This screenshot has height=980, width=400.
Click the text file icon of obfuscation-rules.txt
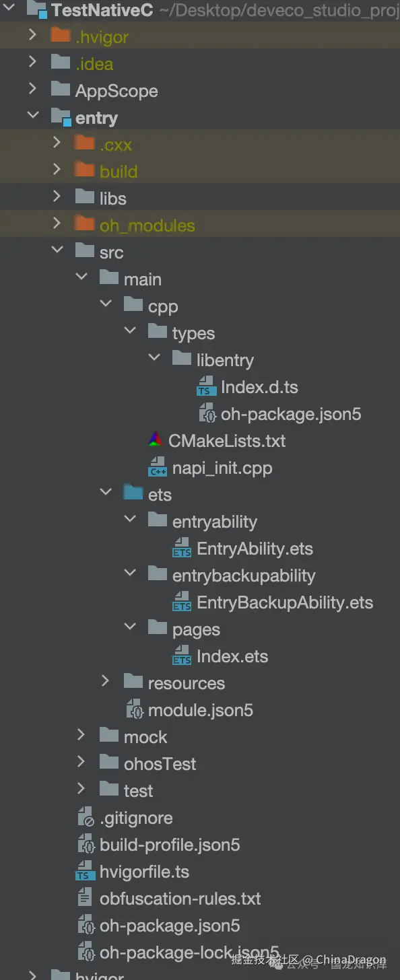point(85,898)
